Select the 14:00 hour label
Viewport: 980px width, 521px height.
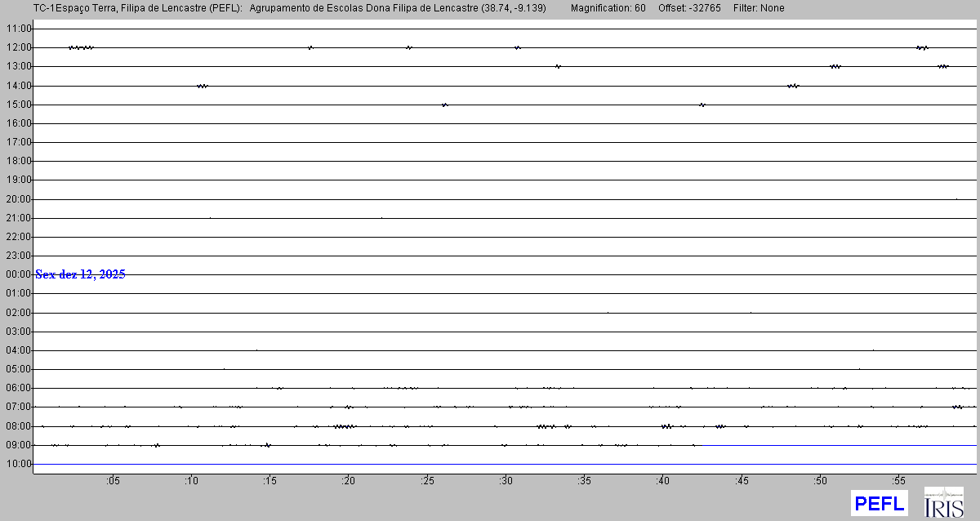click(18, 86)
